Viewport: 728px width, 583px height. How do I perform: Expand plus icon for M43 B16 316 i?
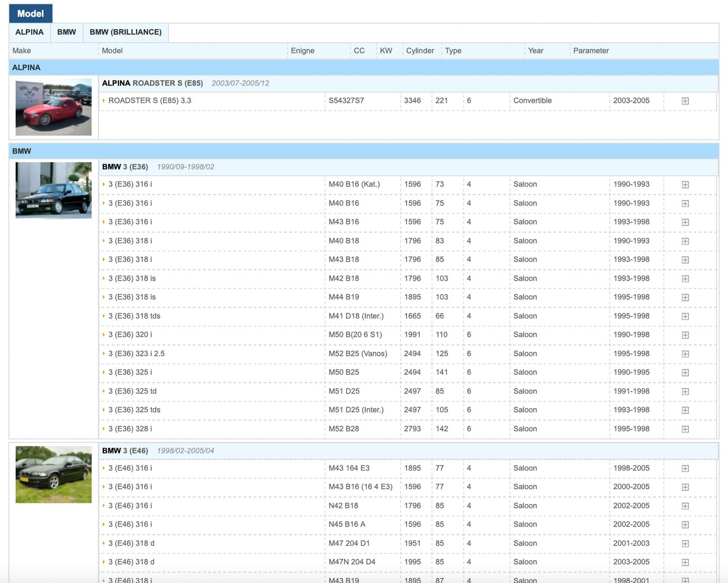click(x=685, y=222)
